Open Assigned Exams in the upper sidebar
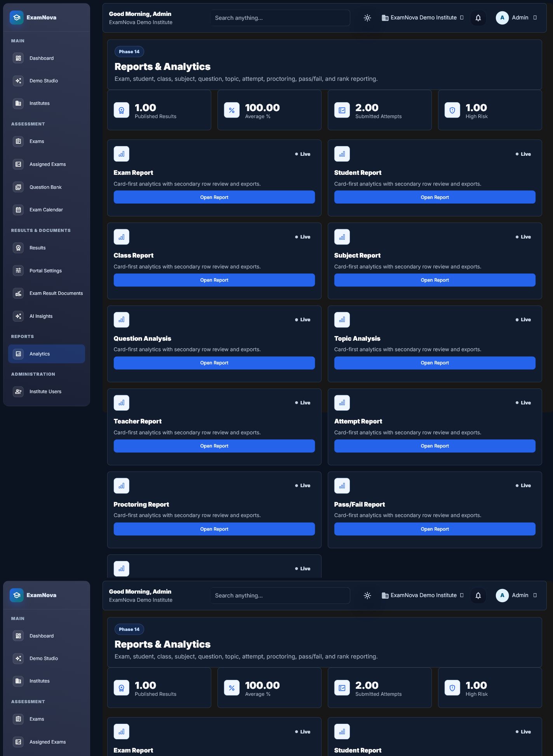Viewport: 553px width, 756px height. point(47,164)
